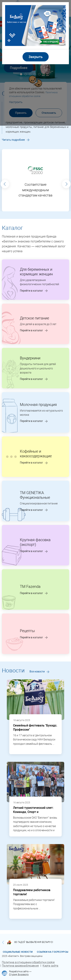The height and width of the screenshot is (980, 71).
Task: Go to catalog for Детское питание
Action: (x=34, y=330)
